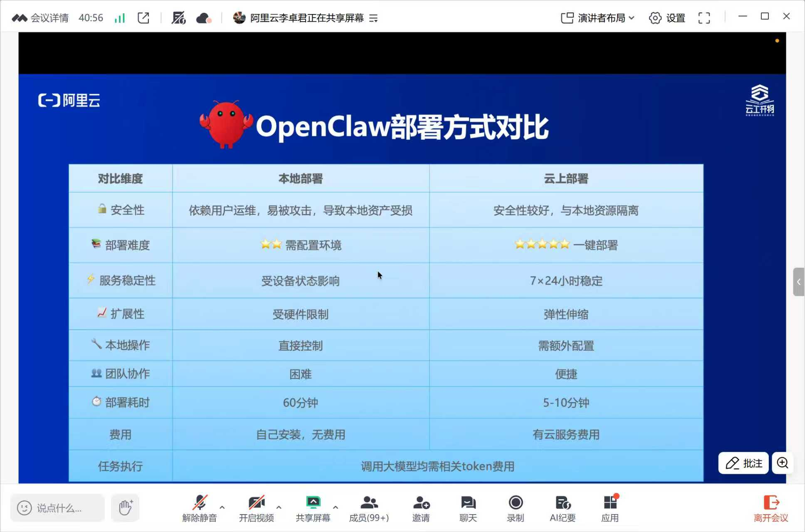
Task: Click the pop-out share window icon
Action: 143,18
